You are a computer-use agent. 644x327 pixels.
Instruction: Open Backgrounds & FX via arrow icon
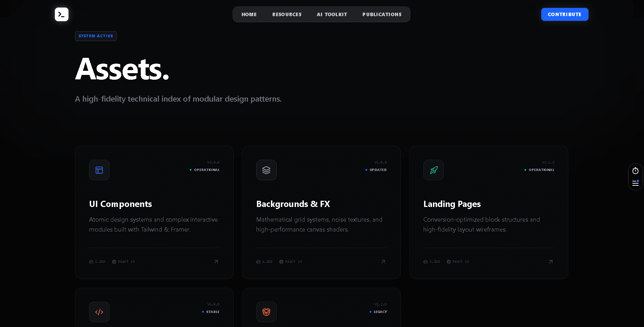[383, 262]
